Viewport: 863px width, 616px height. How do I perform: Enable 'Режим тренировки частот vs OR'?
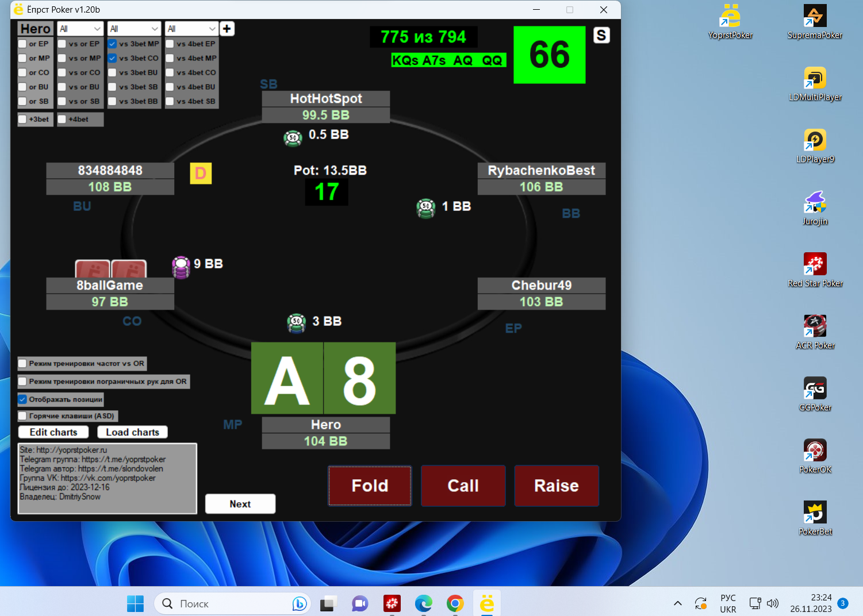[22, 364]
